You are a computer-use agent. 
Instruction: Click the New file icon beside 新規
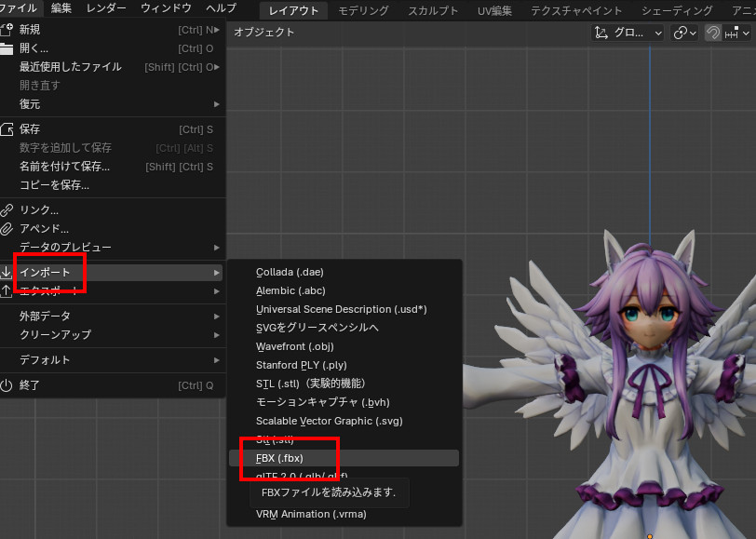pyautogui.click(x=7, y=29)
